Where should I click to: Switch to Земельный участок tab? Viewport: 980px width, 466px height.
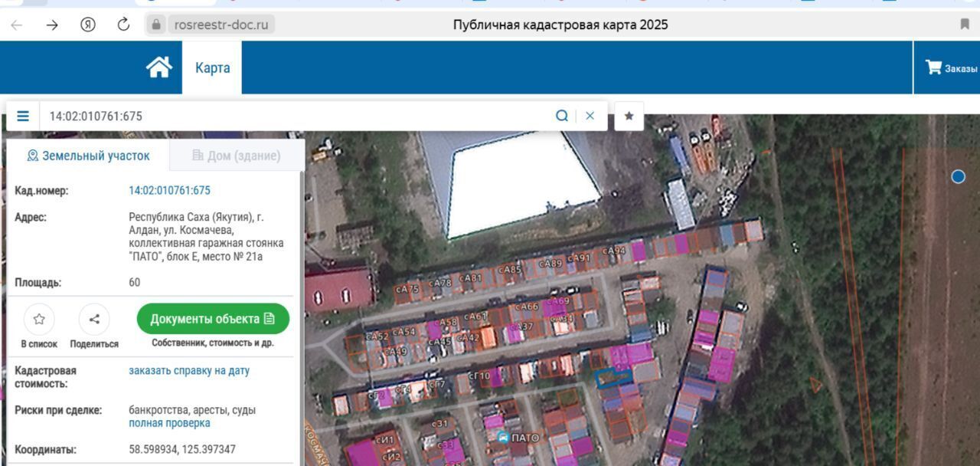pos(88,156)
